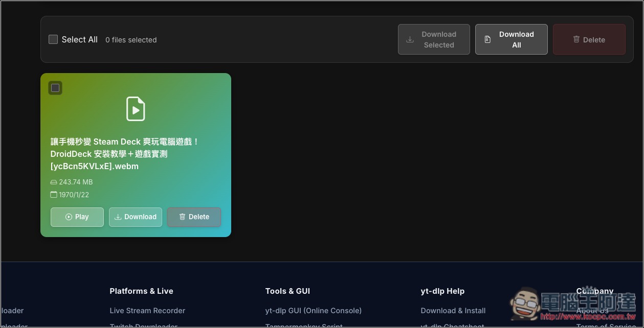The height and width of the screenshot is (328, 644).
Task: Open the Live Stream Recorder link
Action: [147, 311]
